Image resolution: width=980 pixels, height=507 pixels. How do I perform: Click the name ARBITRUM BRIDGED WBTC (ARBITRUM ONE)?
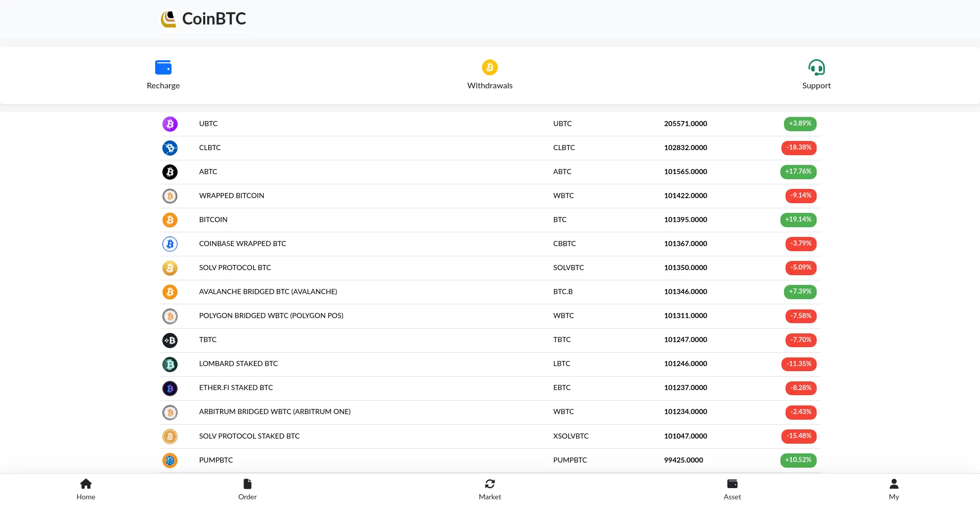coord(275,412)
